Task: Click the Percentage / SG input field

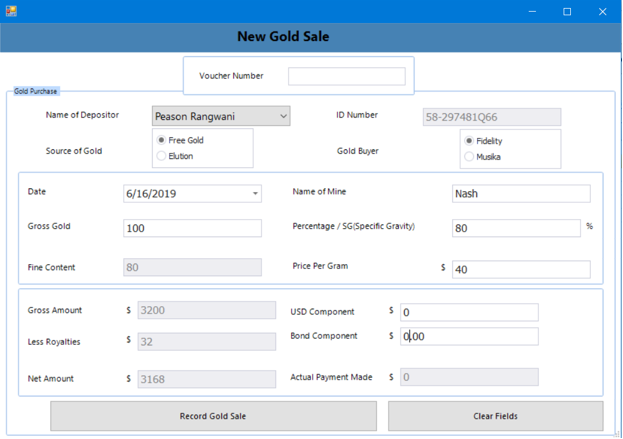Action: (x=516, y=228)
